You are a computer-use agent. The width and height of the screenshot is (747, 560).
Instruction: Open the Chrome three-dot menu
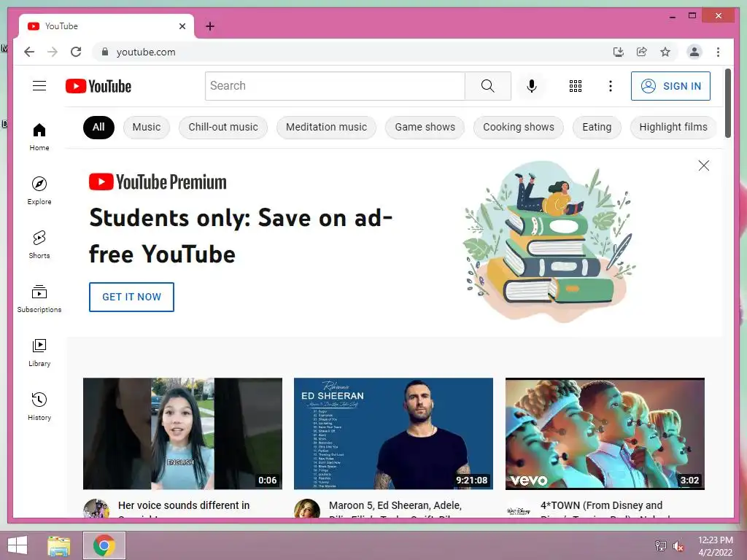(x=718, y=52)
